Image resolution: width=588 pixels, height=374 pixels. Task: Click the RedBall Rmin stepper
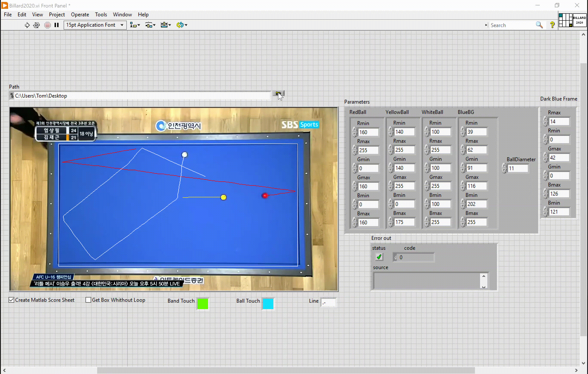(x=355, y=132)
